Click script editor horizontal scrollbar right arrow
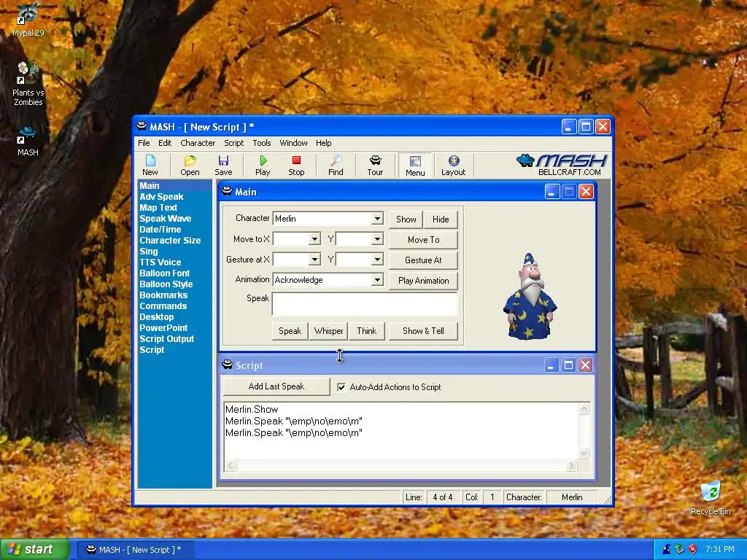Viewport: 747px width, 560px height. coord(571,466)
